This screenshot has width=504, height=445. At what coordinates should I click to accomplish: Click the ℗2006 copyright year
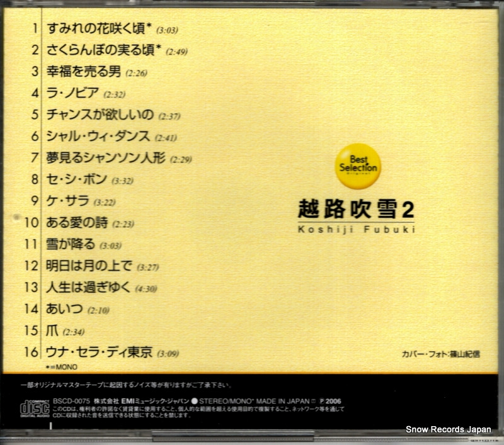point(330,401)
